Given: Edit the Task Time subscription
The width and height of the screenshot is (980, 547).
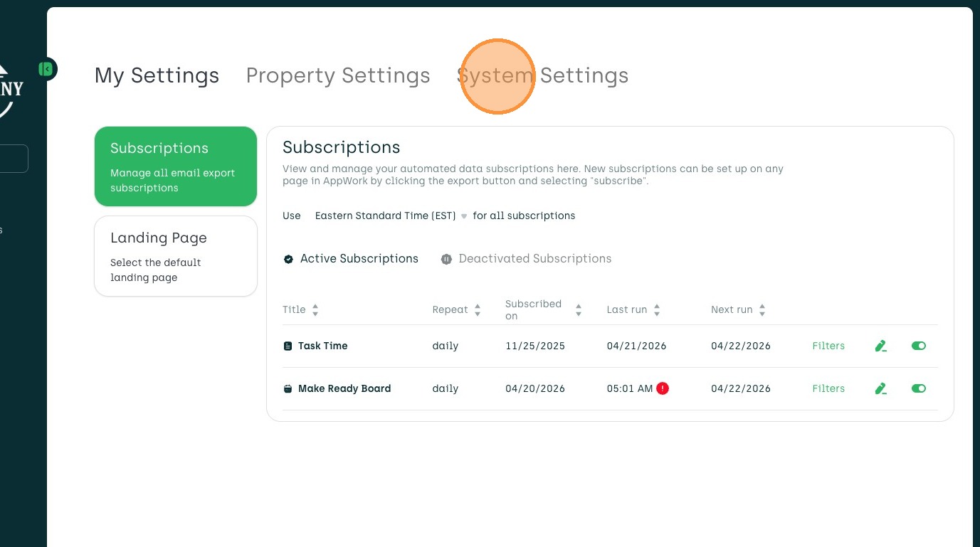Looking at the screenshot, I should (881, 346).
